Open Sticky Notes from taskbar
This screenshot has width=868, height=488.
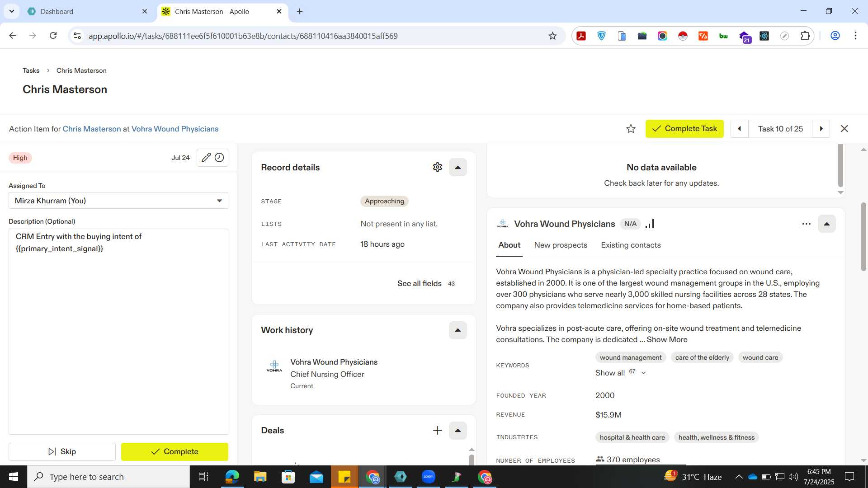click(344, 477)
